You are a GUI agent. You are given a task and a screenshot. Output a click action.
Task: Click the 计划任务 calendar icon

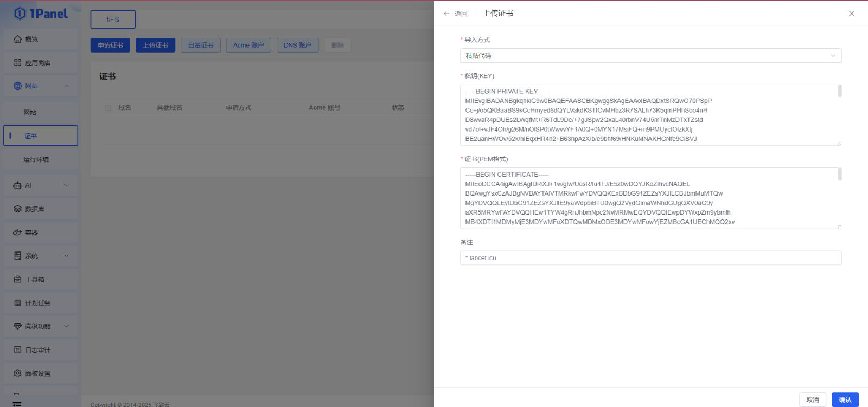click(17, 303)
